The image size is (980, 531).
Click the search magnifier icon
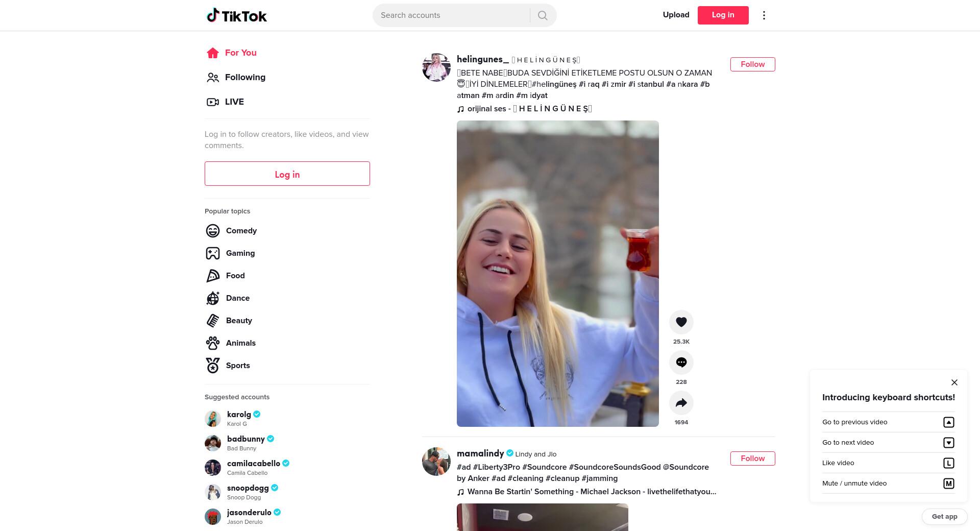click(x=543, y=15)
